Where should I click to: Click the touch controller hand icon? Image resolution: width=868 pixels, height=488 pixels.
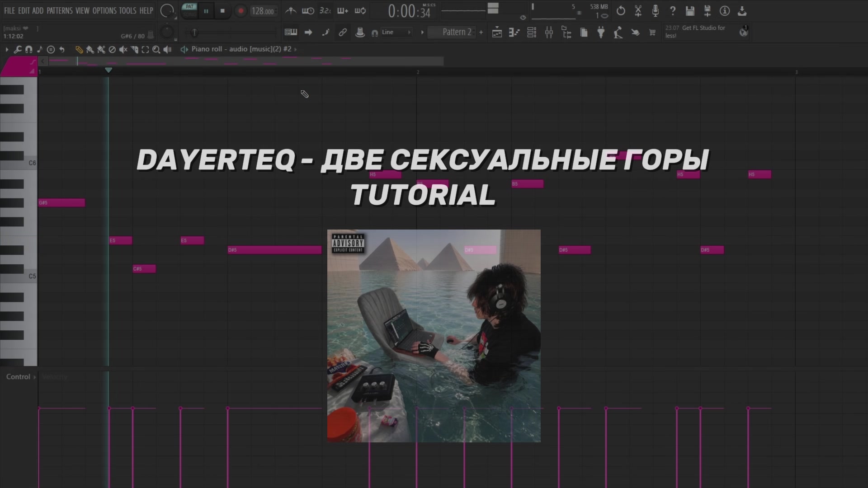pos(635,32)
